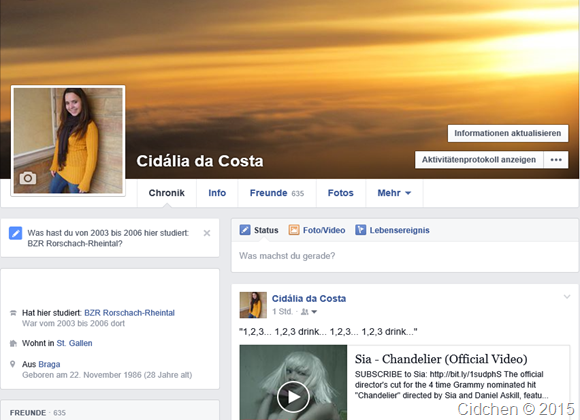The width and height of the screenshot is (580, 420).
Task: Select the Lebensereignis composer tab
Action: [x=392, y=230]
